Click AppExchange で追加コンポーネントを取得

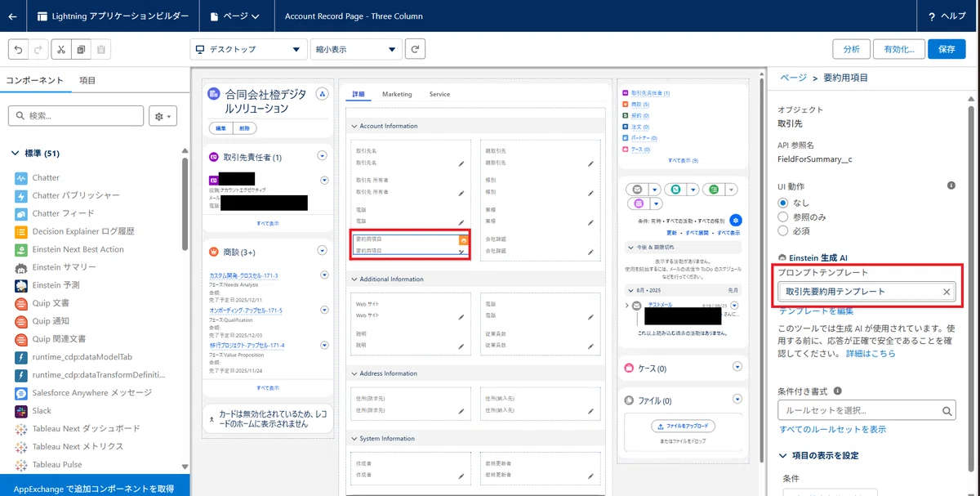94,488
